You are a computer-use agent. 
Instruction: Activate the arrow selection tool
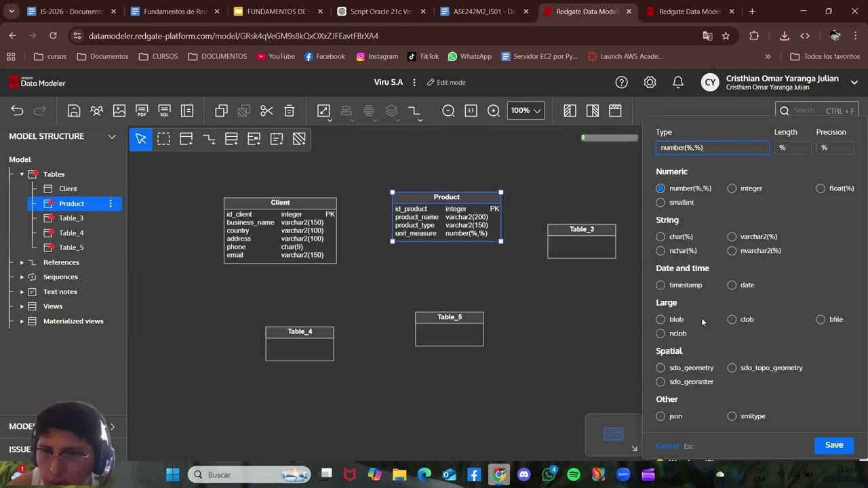(x=141, y=139)
